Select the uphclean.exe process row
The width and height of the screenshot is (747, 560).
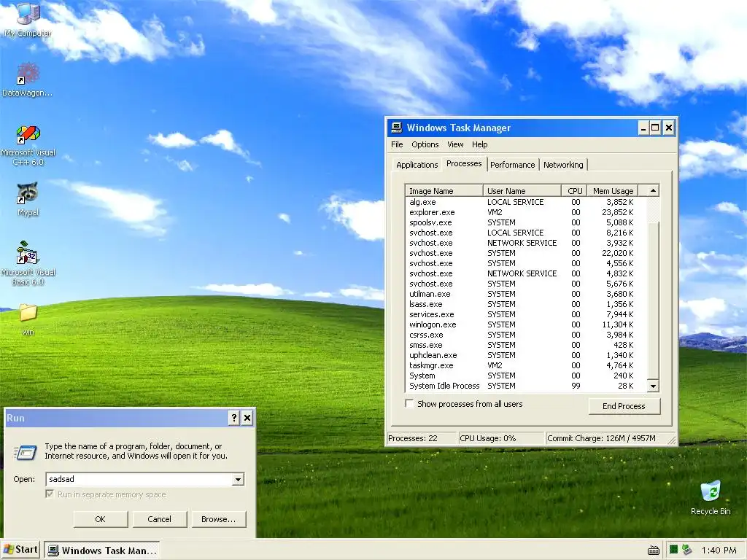point(526,355)
